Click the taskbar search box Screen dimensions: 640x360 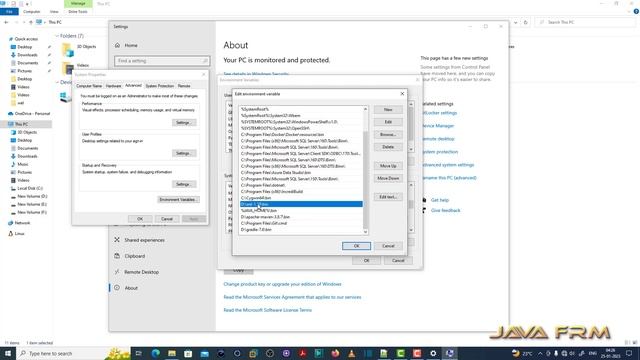pyautogui.click(x=65, y=353)
